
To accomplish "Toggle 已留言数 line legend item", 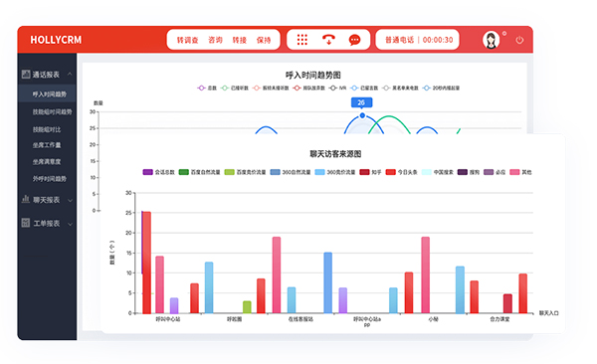I will [364, 88].
